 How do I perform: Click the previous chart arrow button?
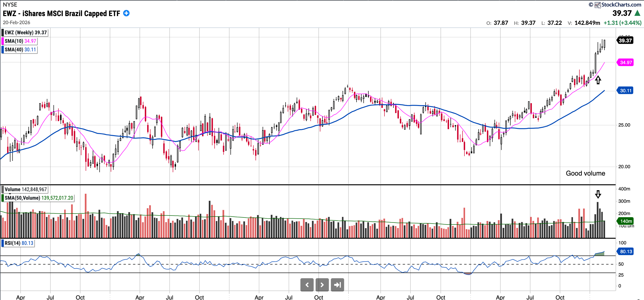(307, 285)
